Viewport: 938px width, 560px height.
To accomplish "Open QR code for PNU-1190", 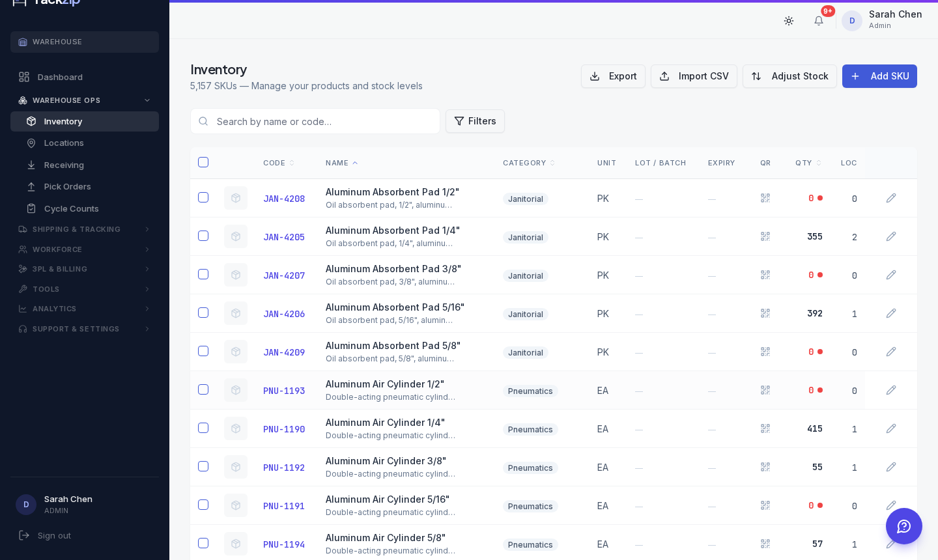I will [x=765, y=428].
